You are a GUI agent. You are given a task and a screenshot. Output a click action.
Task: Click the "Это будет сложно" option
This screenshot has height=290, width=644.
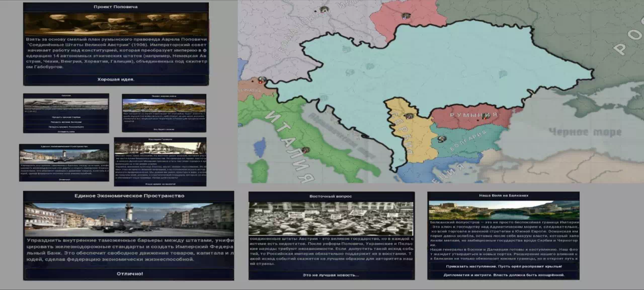pyautogui.click(x=164, y=129)
